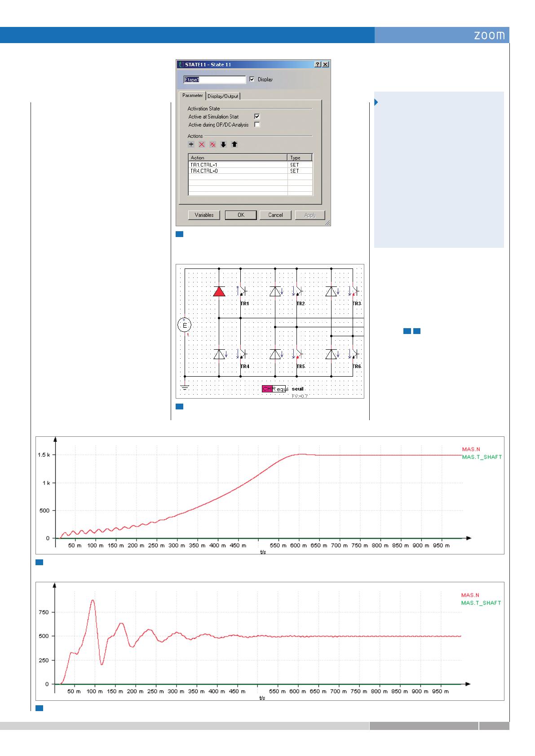Close the STATE11 dialog

click(325, 65)
